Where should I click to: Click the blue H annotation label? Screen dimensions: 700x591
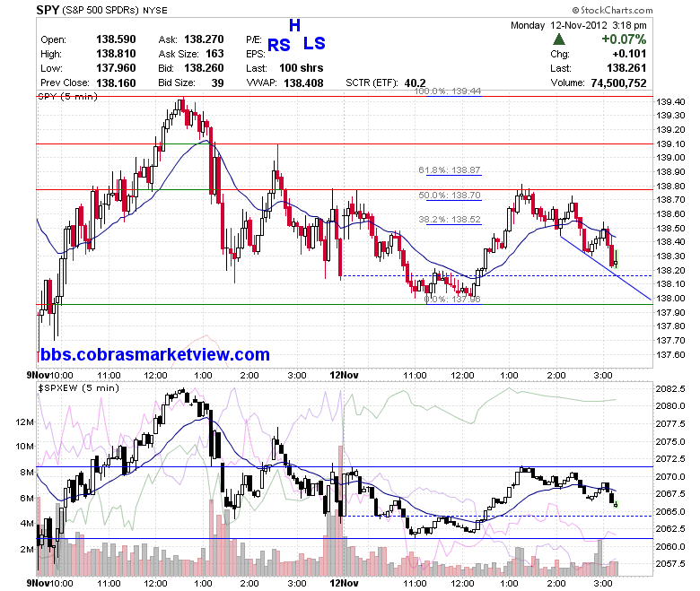point(294,25)
